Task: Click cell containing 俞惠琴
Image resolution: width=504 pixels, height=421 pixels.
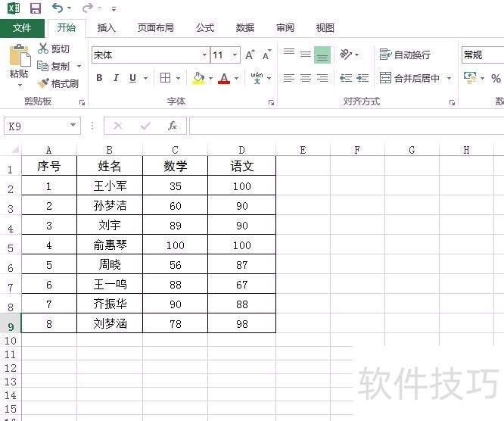Action: point(110,245)
